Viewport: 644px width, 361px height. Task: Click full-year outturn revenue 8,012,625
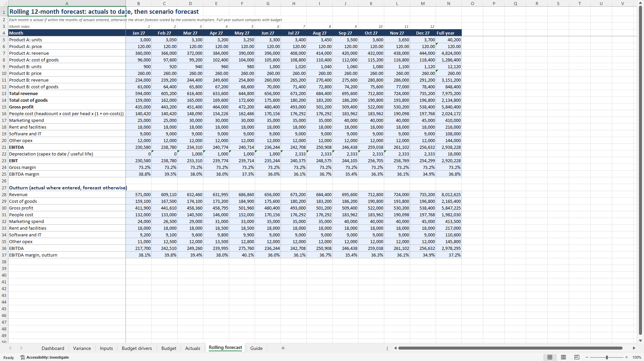(x=449, y=194)
